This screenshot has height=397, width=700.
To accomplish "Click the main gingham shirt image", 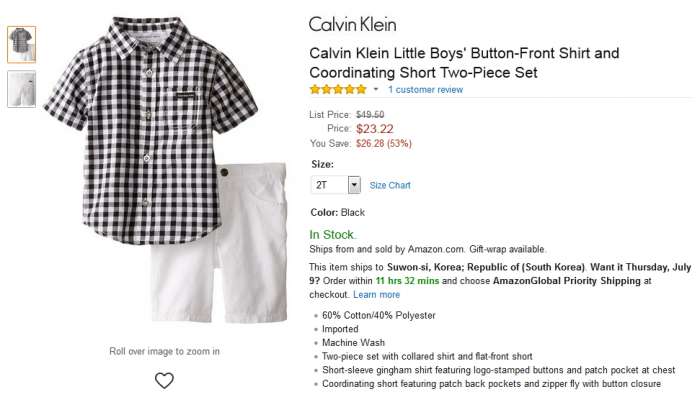I will click(x=150, y=130).
